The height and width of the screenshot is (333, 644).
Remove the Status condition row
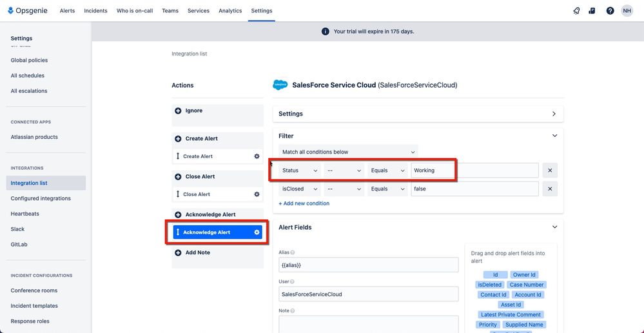pos(549,170)
